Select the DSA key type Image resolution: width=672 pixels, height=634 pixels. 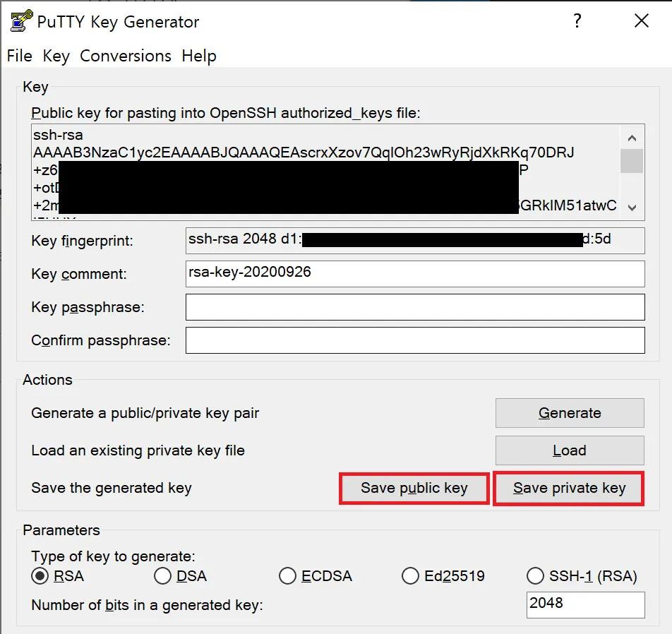163,576
